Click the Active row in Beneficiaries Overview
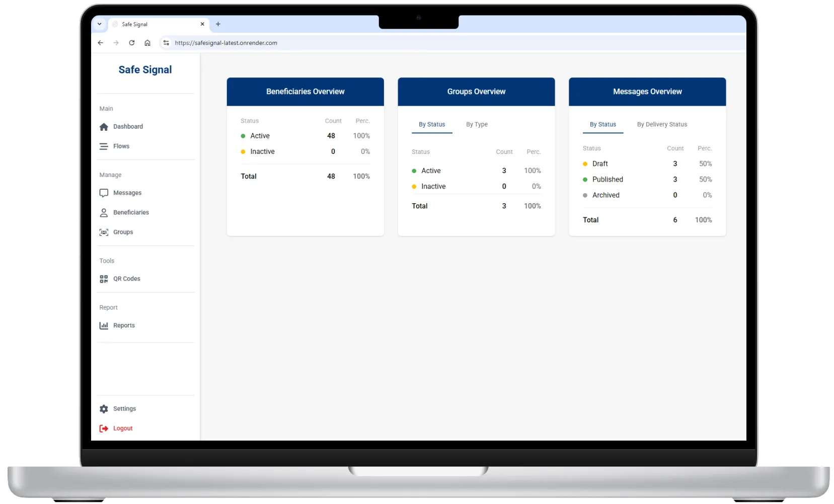 coord(305,136)
